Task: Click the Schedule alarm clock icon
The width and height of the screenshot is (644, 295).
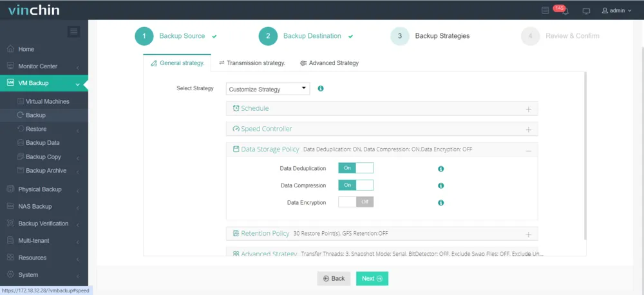Action: coord(236,108)
